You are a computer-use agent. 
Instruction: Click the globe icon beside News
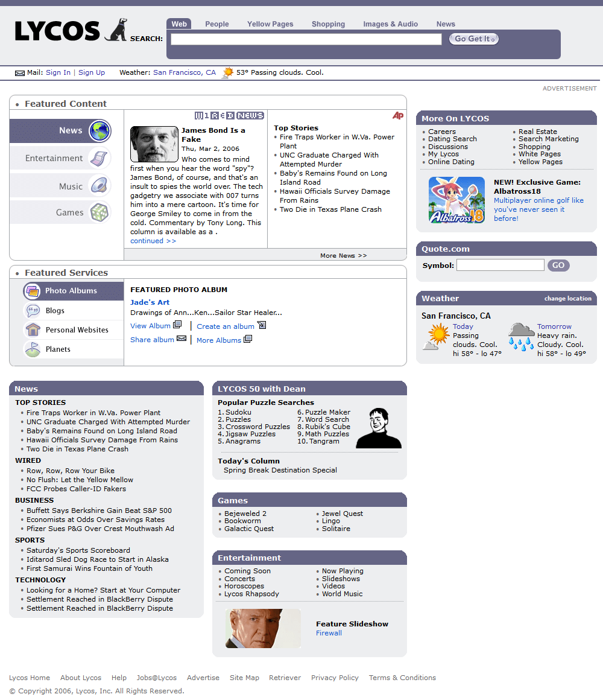(x=99, y=131)
